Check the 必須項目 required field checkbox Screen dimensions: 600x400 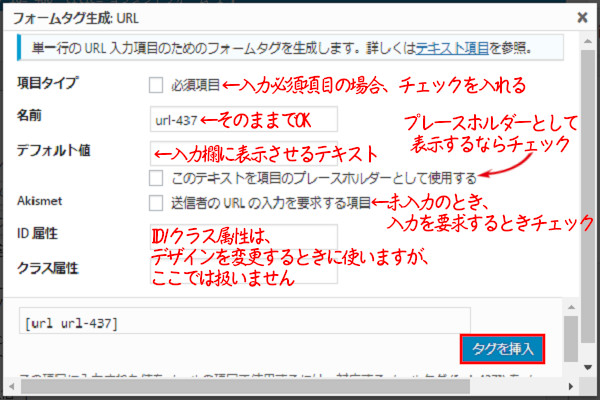pos(156,85)
